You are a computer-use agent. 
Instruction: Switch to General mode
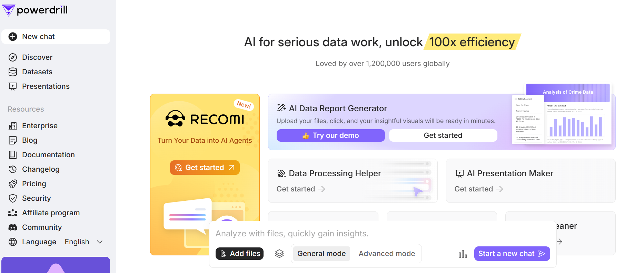[x=321, y=254]
